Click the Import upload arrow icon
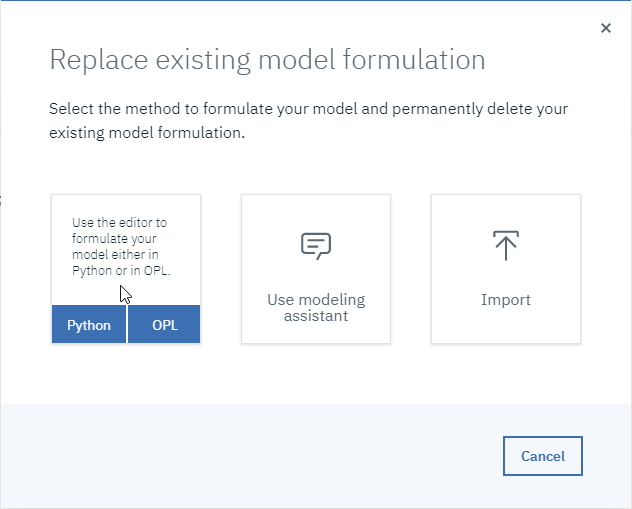 coord(506,245)
